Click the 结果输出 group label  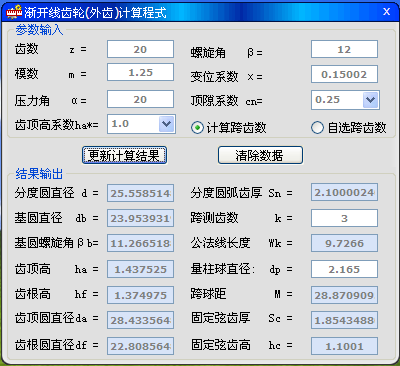coord(39,174)
